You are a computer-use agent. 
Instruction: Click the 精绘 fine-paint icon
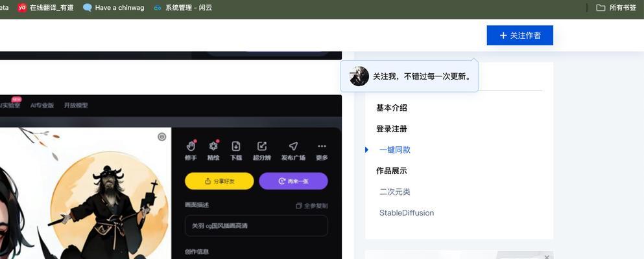tap(213, 146)
